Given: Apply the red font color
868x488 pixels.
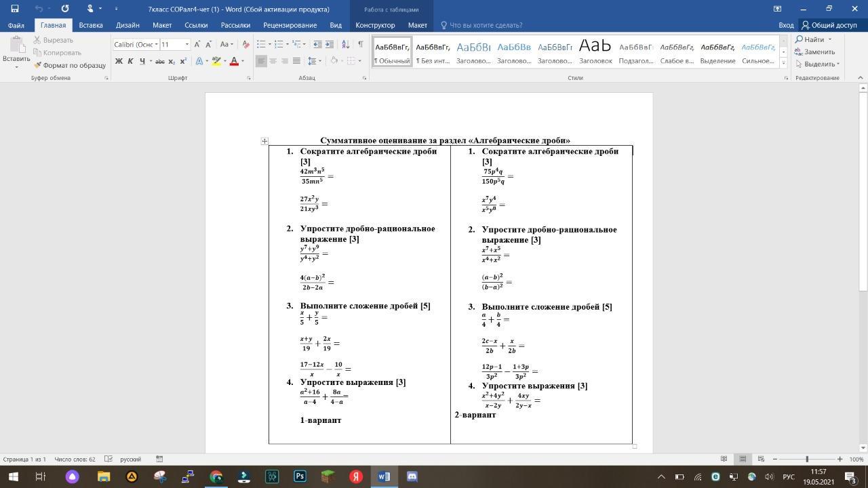Looking at the screenshot, I should pyautogui.click(x=234, y=61).
